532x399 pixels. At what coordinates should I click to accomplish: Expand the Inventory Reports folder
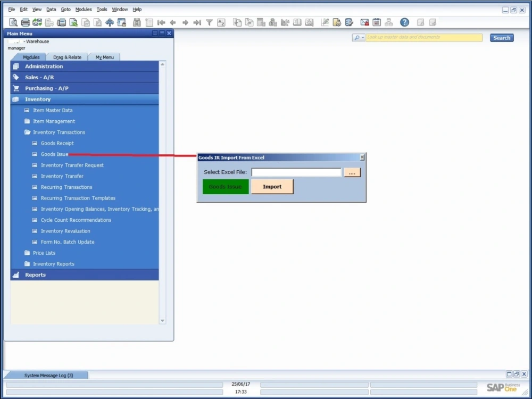pyautogui.click(x=53, y=264)
